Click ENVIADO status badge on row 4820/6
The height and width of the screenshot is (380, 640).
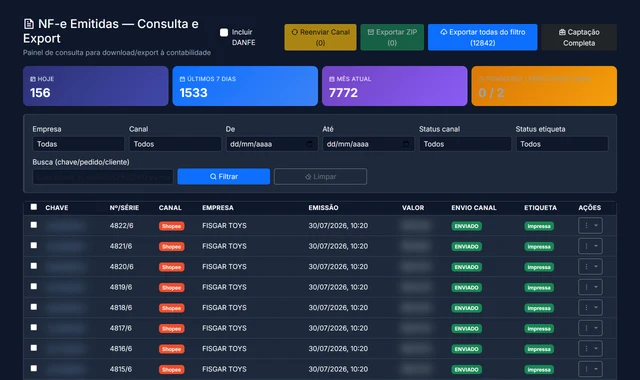(466, 267)
